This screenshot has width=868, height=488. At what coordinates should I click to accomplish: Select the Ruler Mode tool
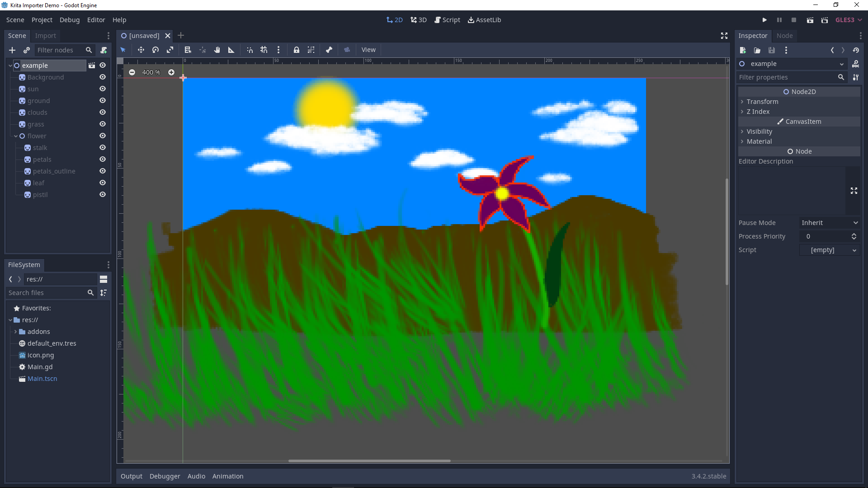[231, 50]
